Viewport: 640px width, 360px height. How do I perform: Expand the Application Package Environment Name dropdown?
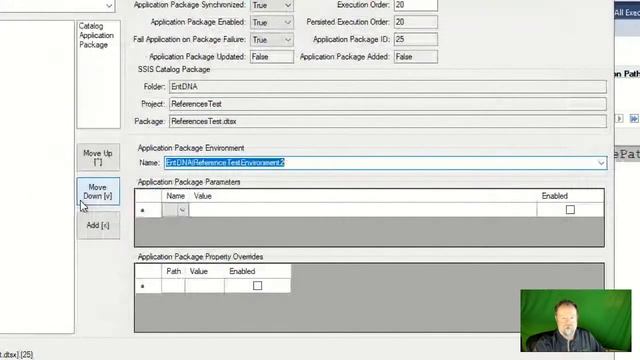click(601, 163)
